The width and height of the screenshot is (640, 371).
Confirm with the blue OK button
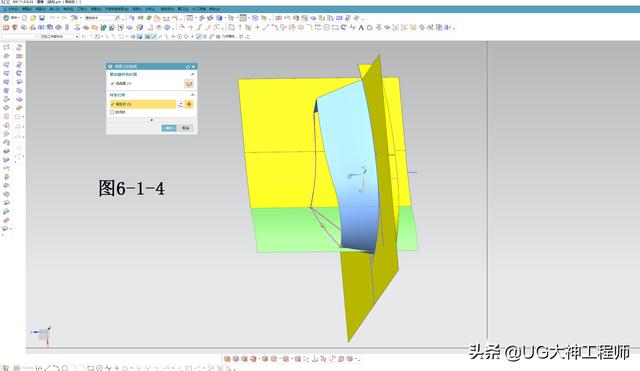point(169,128)
